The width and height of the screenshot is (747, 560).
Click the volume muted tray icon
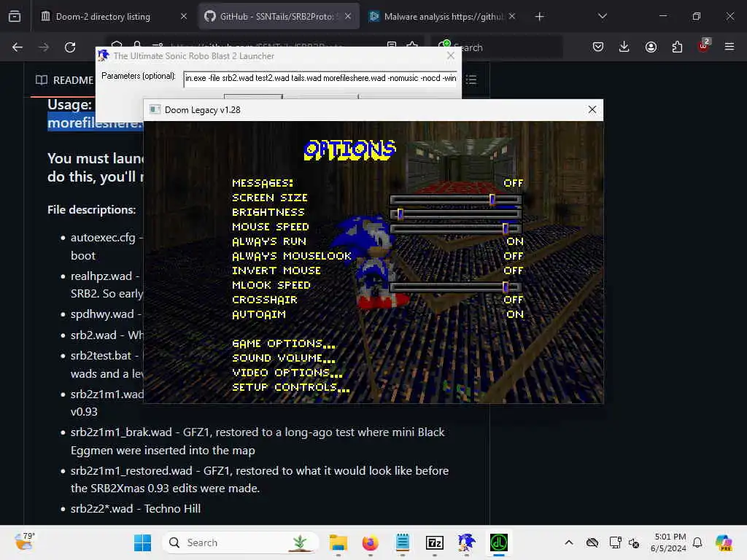(634, 542)
